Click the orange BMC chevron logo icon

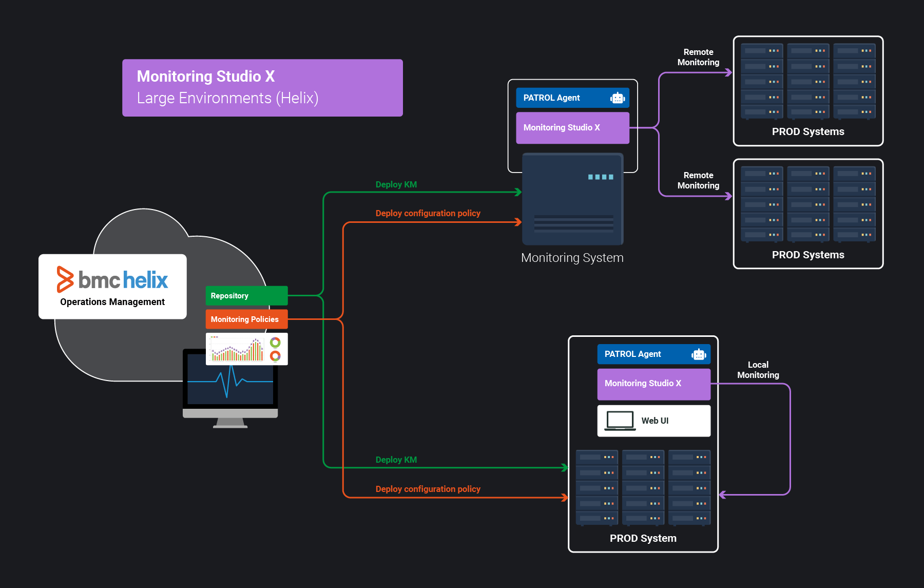(x=65, y=279)
